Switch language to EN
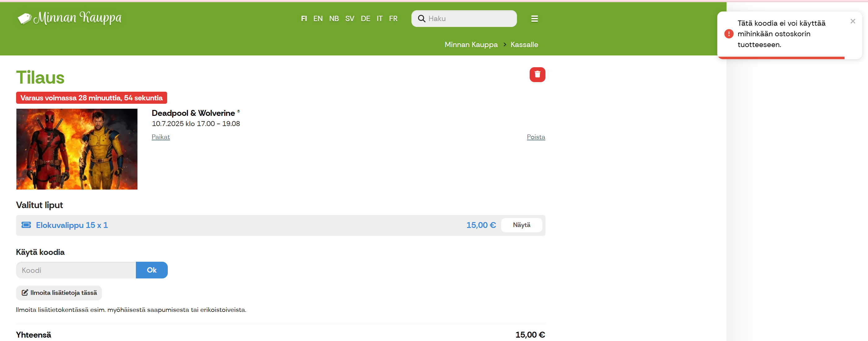868x341 pixels. point(318,19)
